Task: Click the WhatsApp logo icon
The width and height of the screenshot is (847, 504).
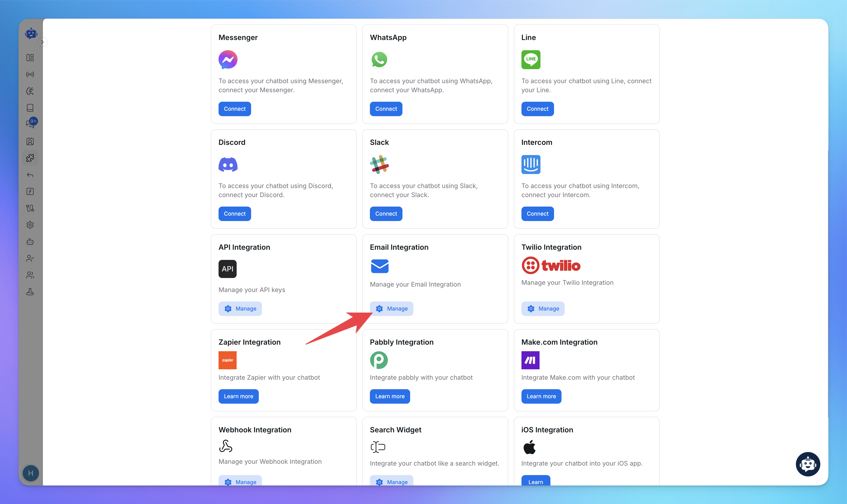Action: coord(379,60)
